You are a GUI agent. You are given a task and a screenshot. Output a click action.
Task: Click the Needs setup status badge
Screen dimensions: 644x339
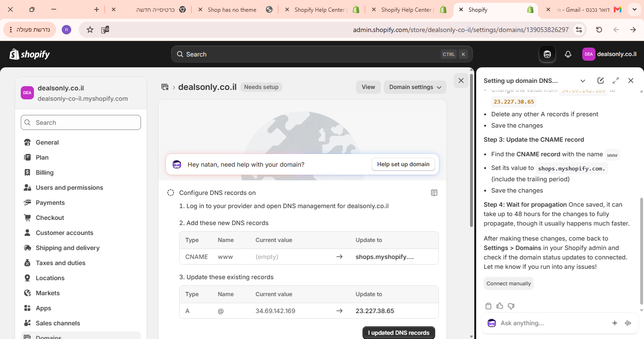261,87
